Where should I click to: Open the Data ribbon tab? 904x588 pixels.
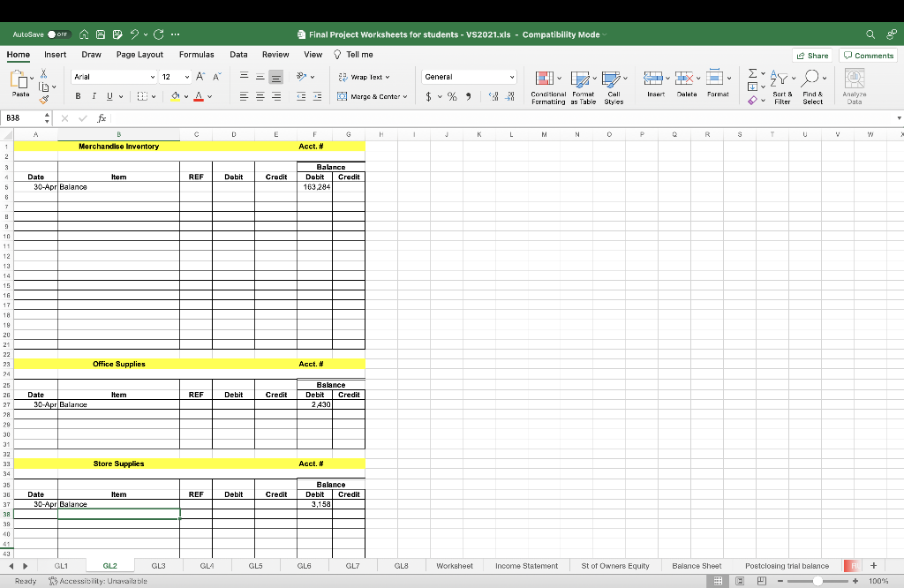tap(238, 54)
